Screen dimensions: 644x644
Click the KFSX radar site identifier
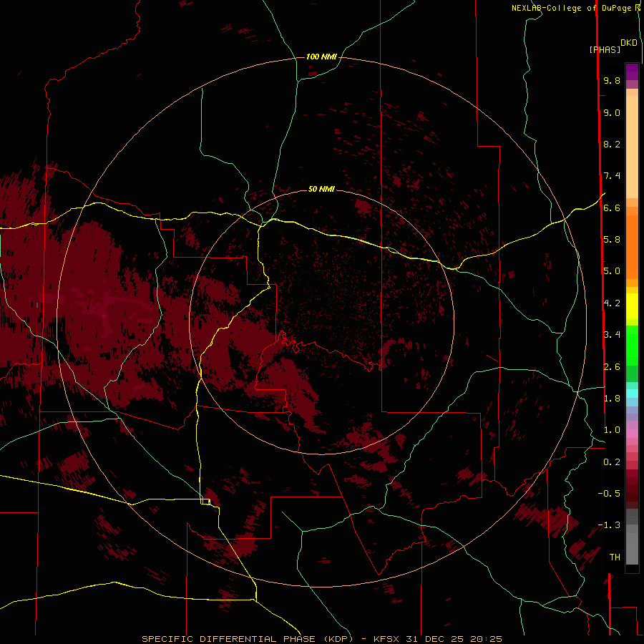(x=388, y=639)
